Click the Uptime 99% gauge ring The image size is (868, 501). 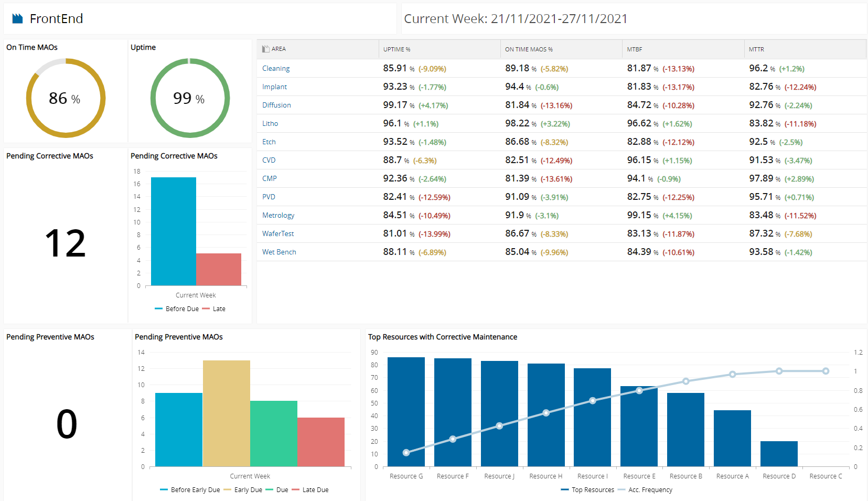190,98
